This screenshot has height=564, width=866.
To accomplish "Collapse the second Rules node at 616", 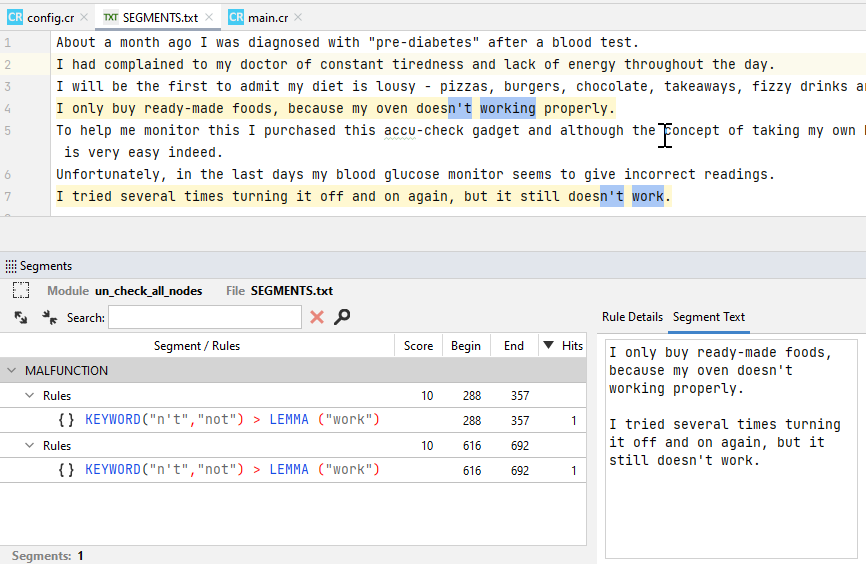I will pos(30,446).
